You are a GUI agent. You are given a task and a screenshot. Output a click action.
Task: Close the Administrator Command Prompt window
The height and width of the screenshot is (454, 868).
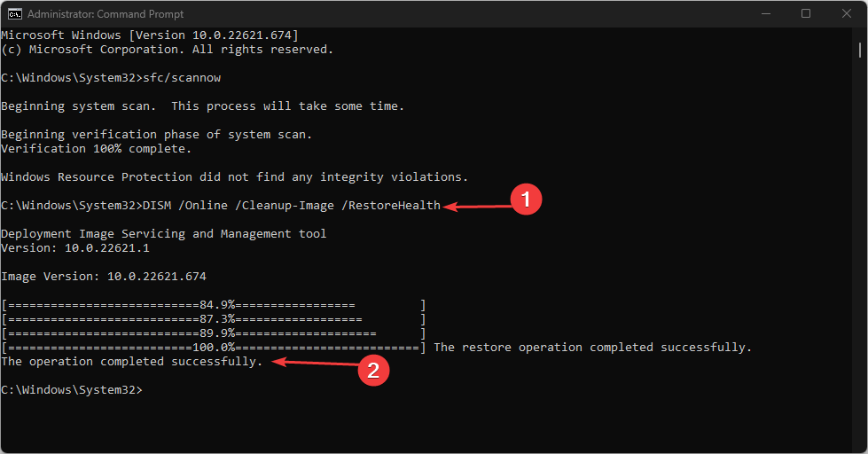pyautogui.click(x=846, y=13)
